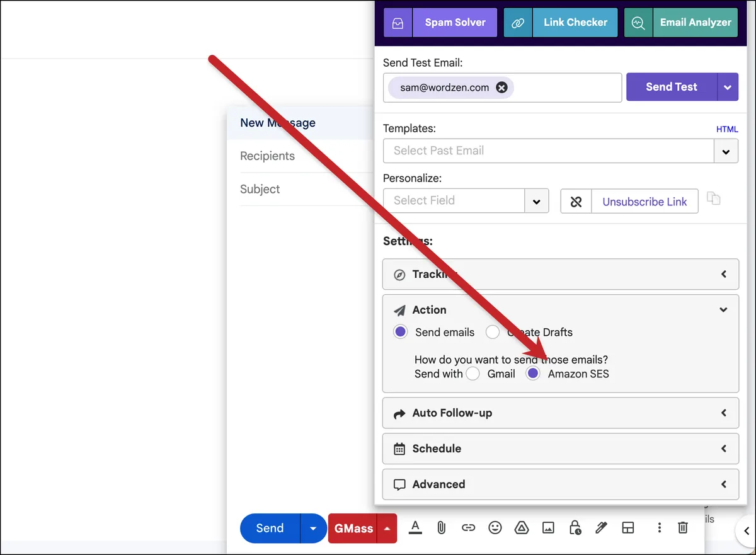756x555 pixels.
Task: Open the Templates dropdown arrow
Action: click(726, 151)
